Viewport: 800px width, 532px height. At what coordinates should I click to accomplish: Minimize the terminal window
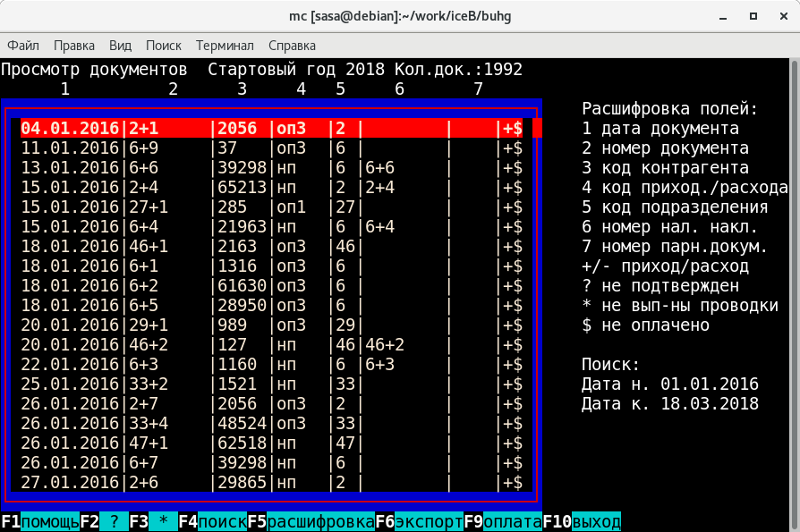[x=723, y=16]
